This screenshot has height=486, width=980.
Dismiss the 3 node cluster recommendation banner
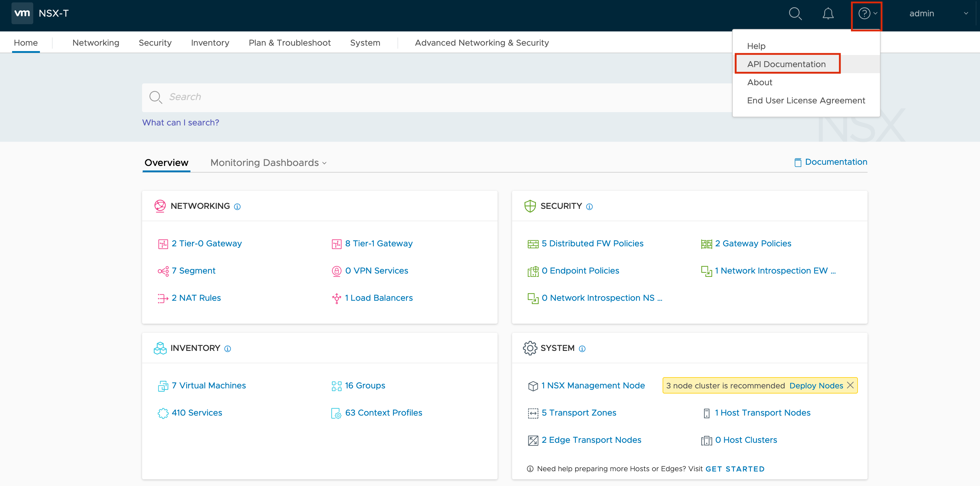click(851, 385)
